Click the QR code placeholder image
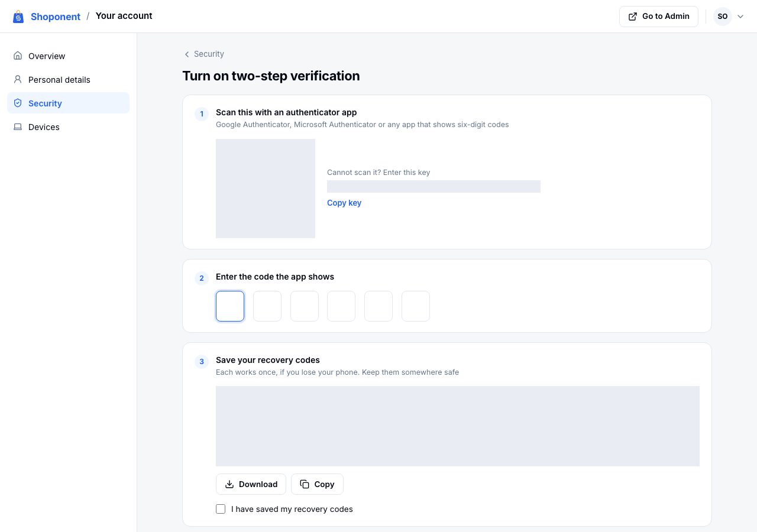 click(266, 189)
